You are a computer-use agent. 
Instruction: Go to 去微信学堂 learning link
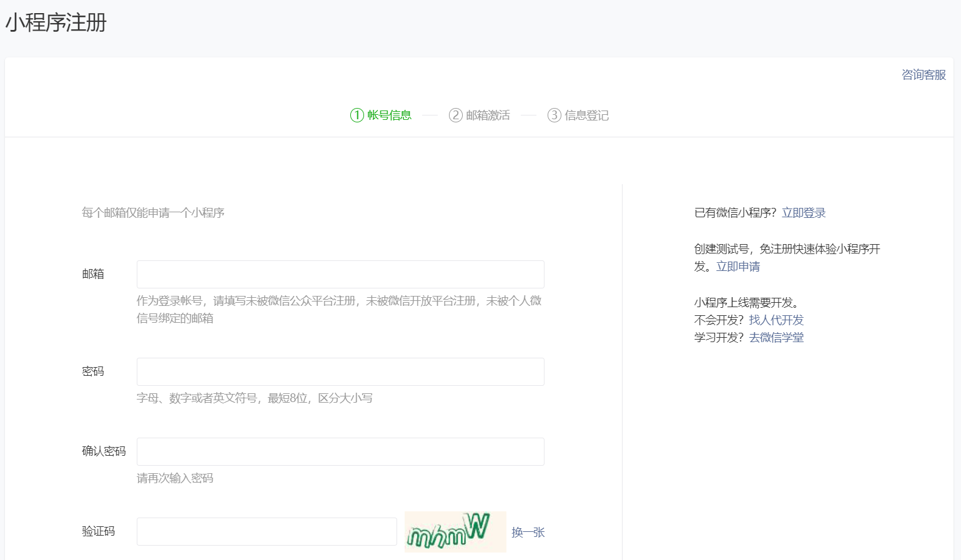point(776,338)
